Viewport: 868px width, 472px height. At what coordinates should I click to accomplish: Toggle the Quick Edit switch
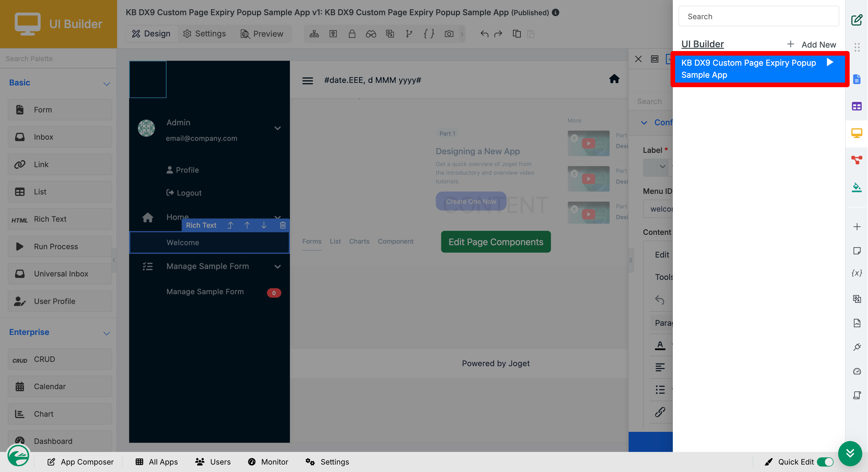[x=825, y=462]
